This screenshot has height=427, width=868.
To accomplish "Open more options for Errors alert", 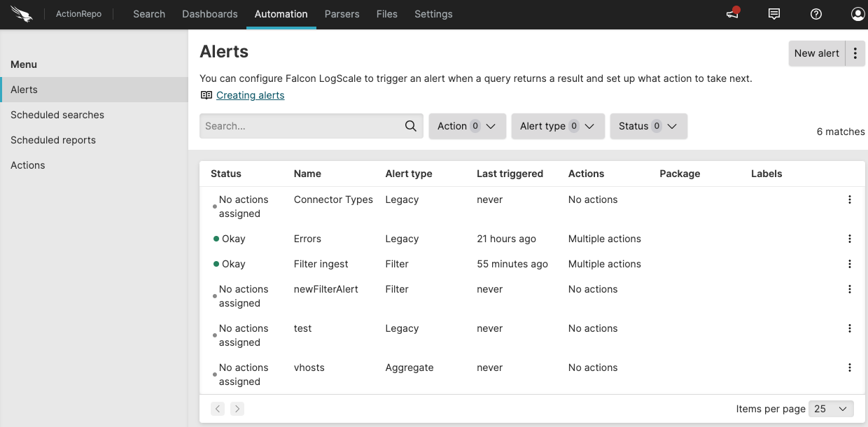I will [x=850, y=239].
